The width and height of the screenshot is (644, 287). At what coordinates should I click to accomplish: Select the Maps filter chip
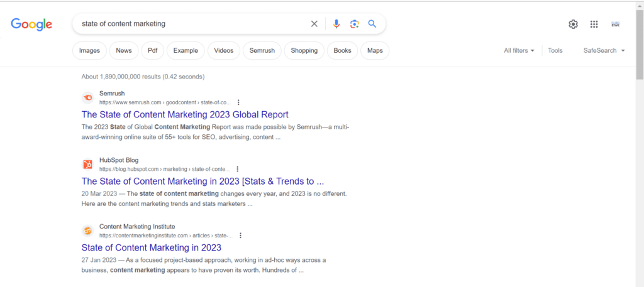coord(375,50)
